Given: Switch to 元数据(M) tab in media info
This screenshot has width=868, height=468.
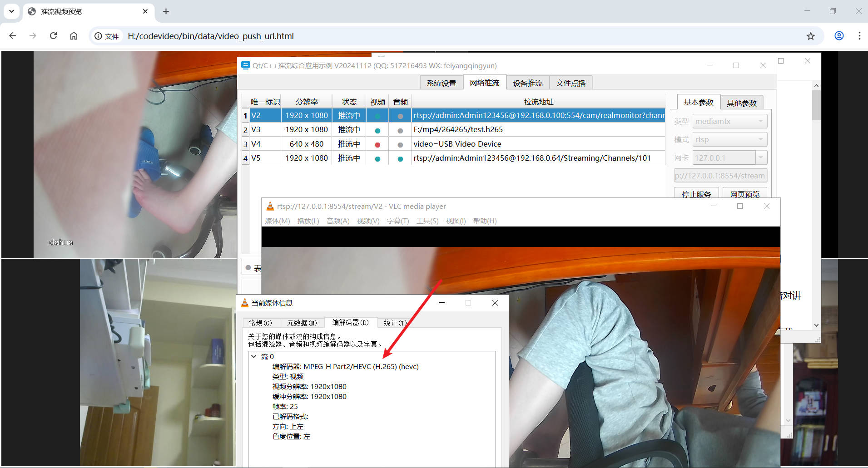Looking at the screenshot, I should pyautogui.click(x=302, y=323).
